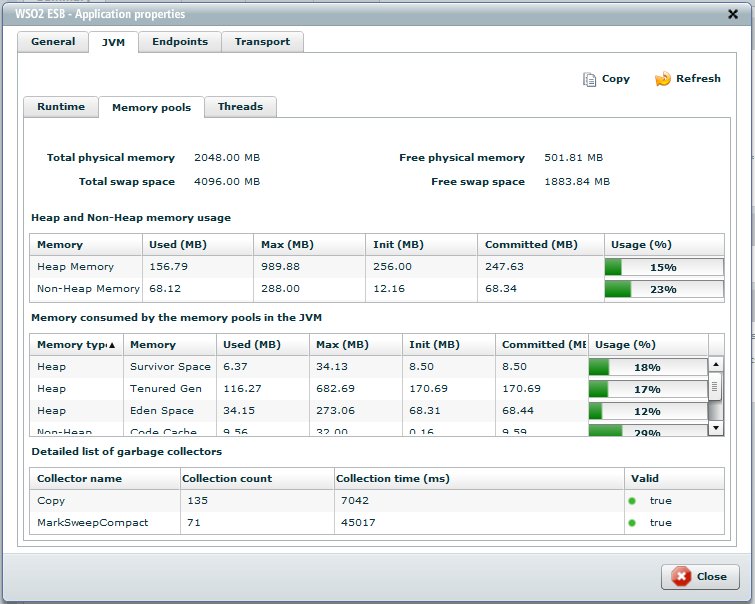Sort pools table by Memory column
This screenshot has height=604, width=755.
(x=169, y=345)
